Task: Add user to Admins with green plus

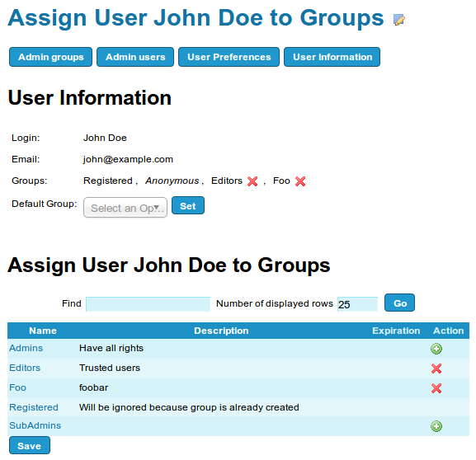Action: (436, 349)
